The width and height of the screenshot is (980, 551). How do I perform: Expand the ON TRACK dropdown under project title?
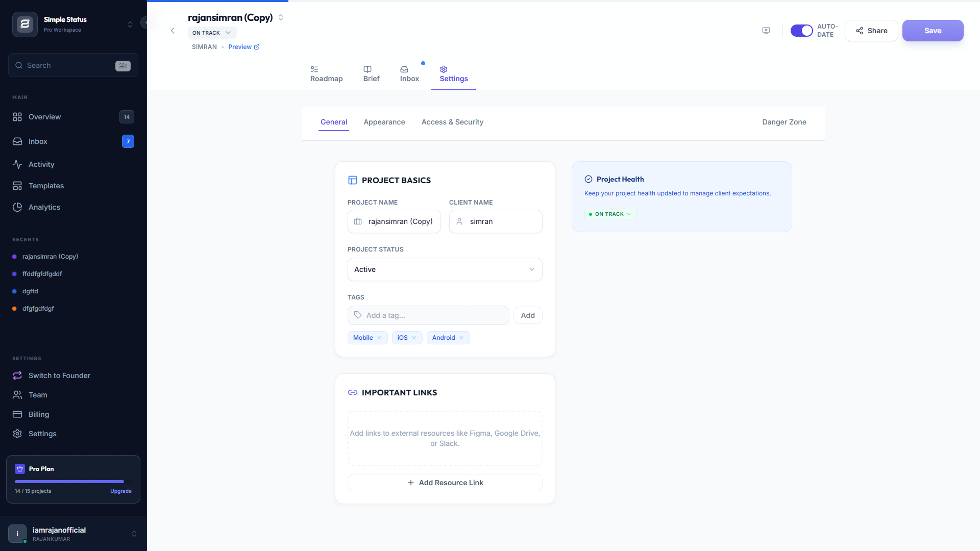pyautogui.click(x=212, y=33)
